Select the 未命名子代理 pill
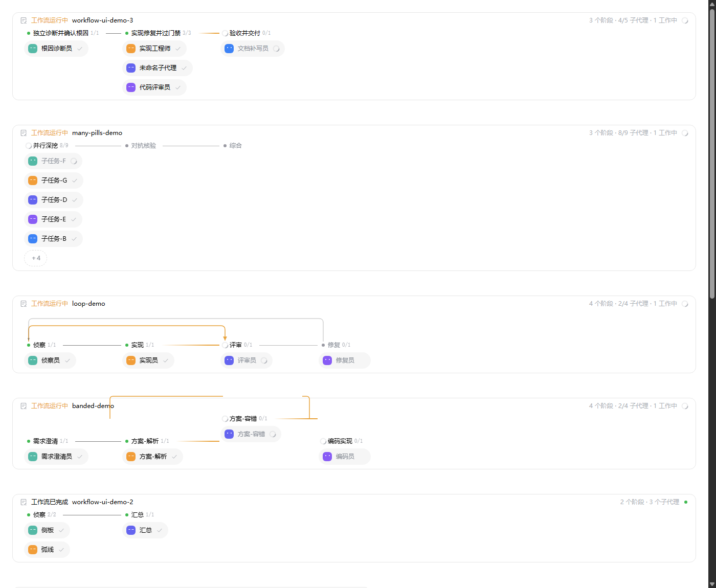Viewport: 716px width, 588px height. click(158, 68)
